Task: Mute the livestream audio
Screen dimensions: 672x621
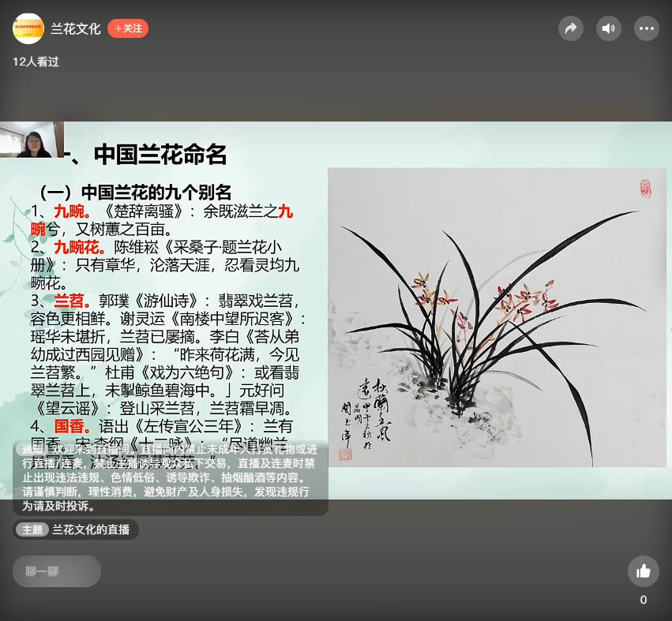Action: (x=609, y=28)
